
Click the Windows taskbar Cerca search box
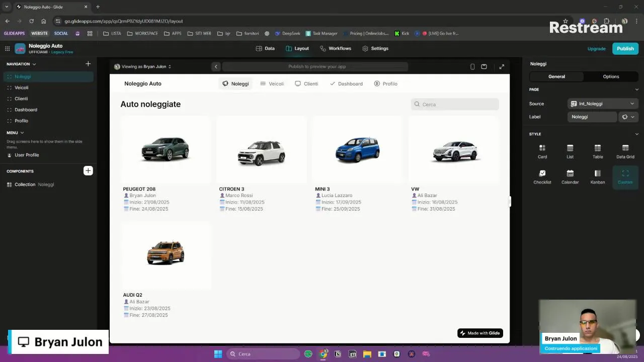click(264, 354)
